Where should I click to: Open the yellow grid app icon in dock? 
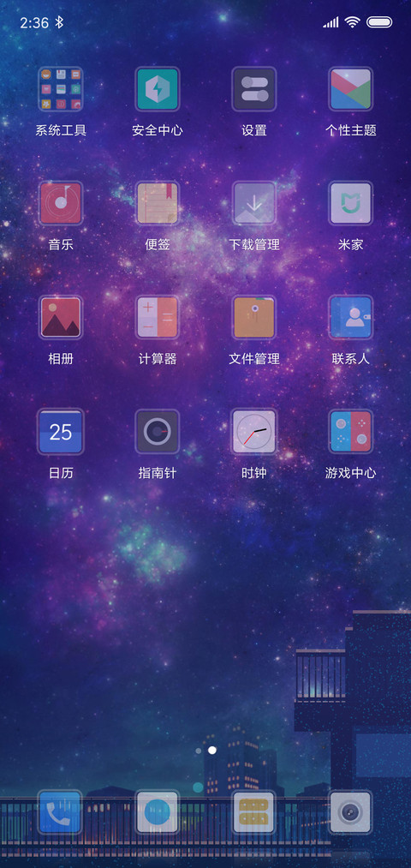coord(254,812)
